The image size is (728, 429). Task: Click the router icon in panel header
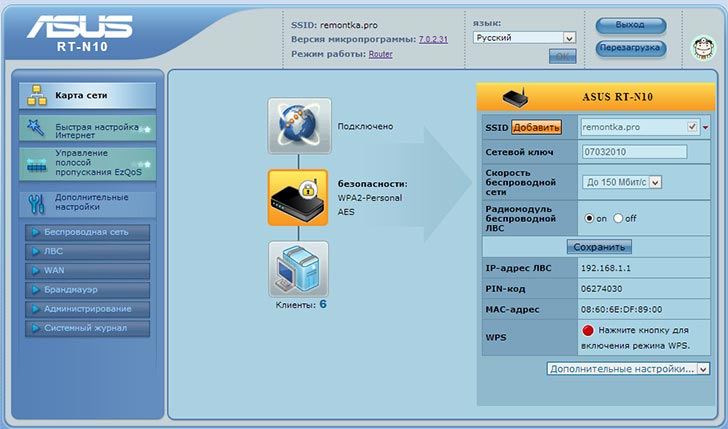coord(515,98)
